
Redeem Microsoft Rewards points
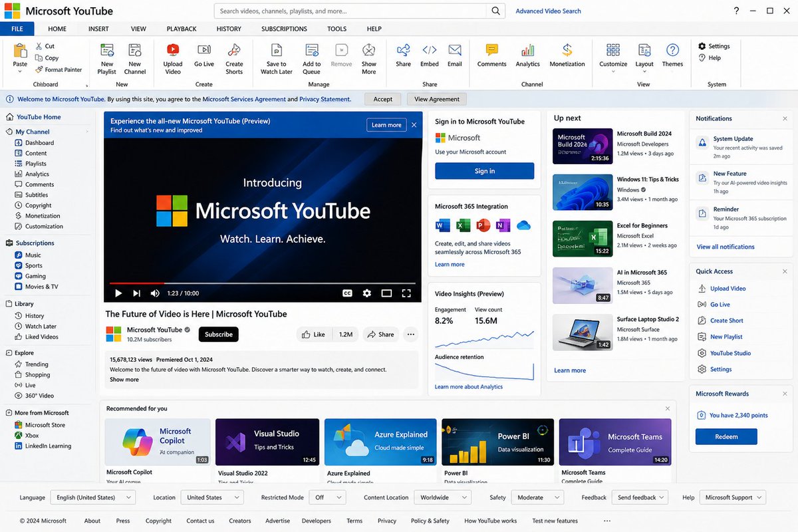pos(726,437)
